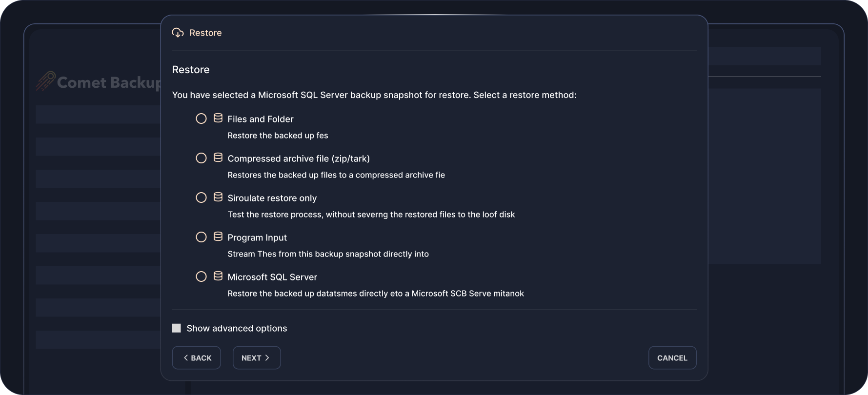The image size is (868, 395).
Task: Click the database icon beside Siroulate restore only
Action: click(218, 197)
